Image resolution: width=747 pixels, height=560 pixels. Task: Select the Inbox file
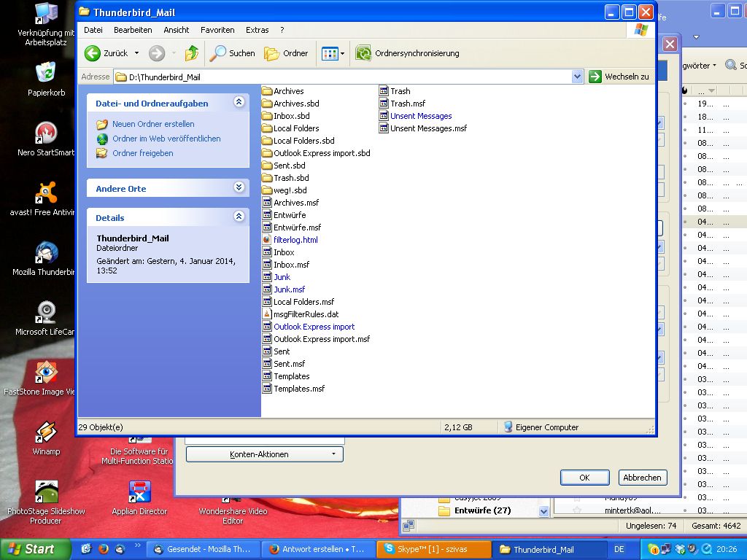pyautogui.click(x=279, y=252)
